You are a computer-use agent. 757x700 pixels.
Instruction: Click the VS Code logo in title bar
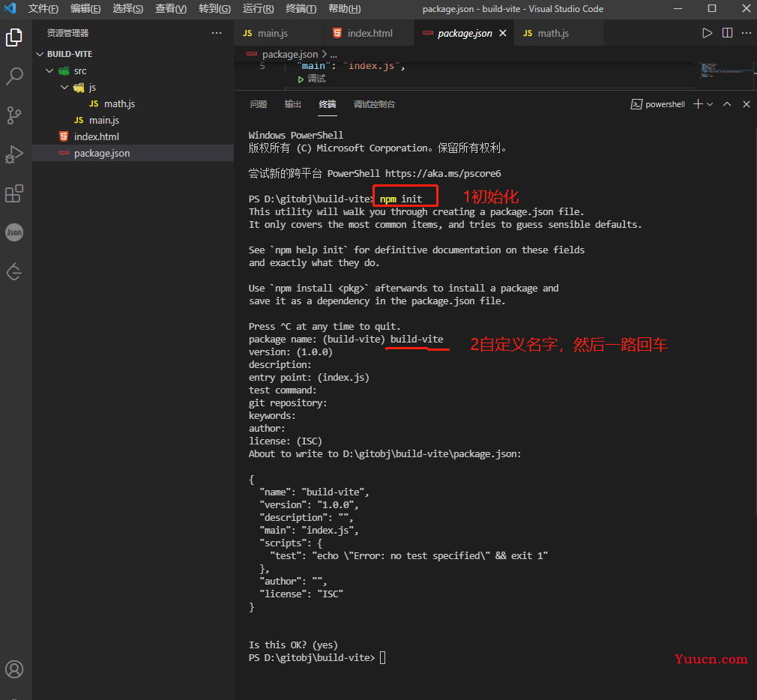(x=10, y=8)
